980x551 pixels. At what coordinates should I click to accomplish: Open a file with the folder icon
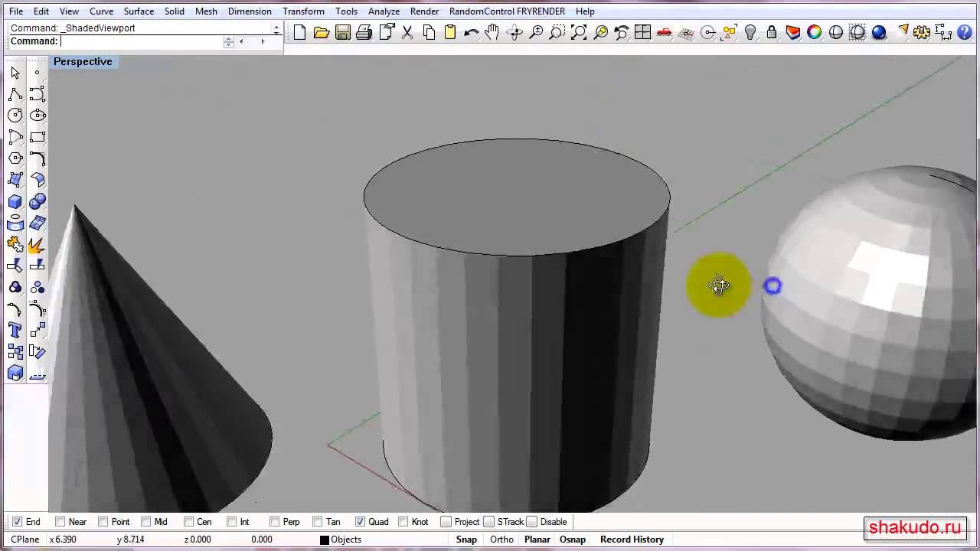[x=322, y=32]
